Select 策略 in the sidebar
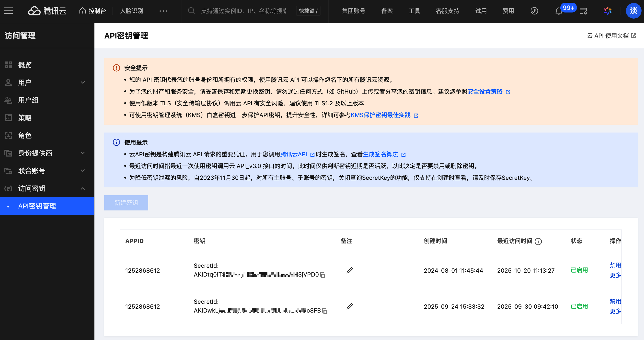The image size is (644, 340). click(25, 118)
